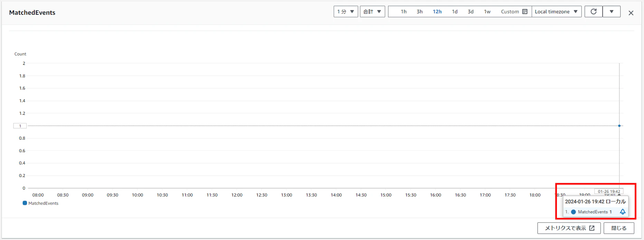Click the メトリクスで表示 button
This screenshot has height=240, width=644.
(569, 228)
